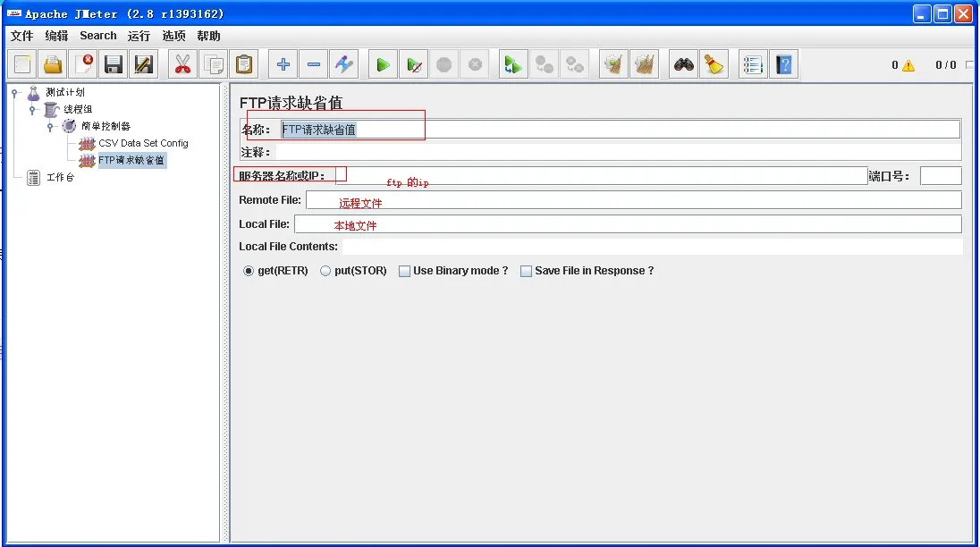Click the Local File Contents field
Viewport: 980px width, 547px height.
[x=652, y=247]
